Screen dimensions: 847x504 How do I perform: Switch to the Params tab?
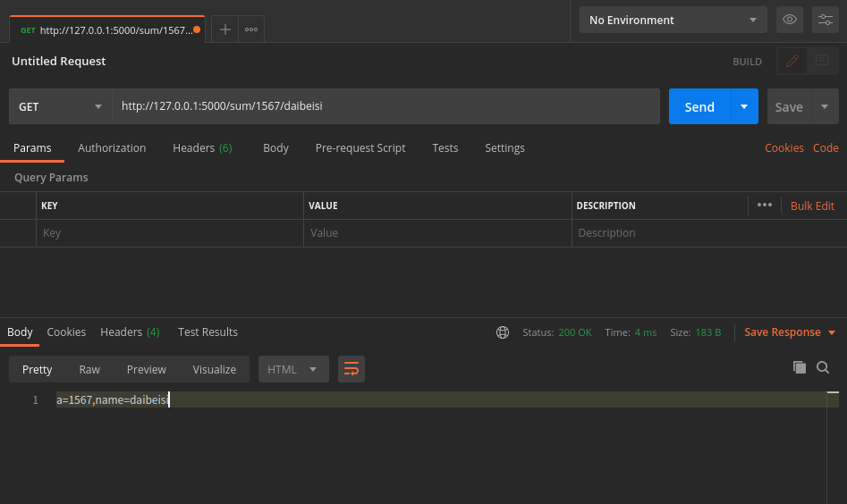coord(32,147)
